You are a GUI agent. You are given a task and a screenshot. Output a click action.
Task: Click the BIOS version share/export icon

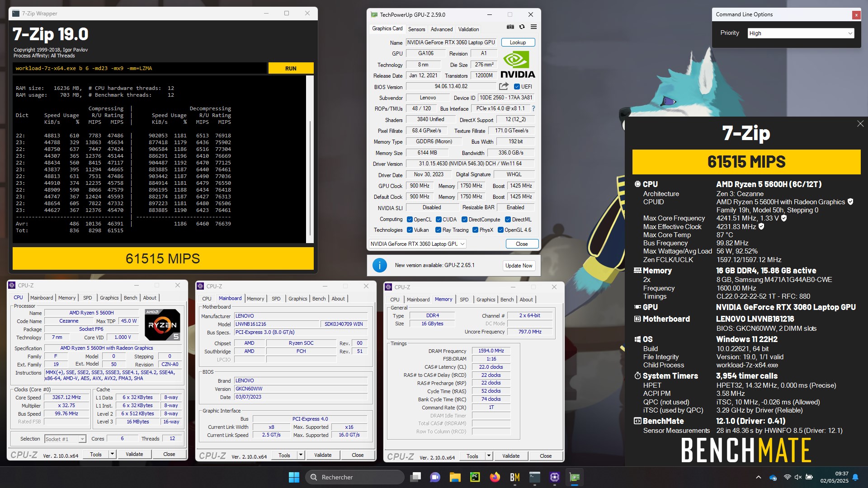click(x=504, y=86)
